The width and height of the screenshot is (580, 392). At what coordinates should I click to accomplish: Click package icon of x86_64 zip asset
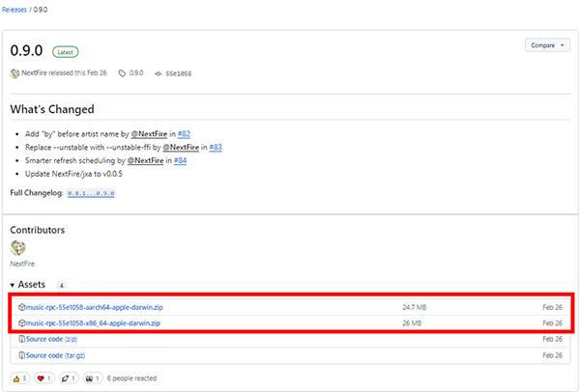(x=22, y=322)
